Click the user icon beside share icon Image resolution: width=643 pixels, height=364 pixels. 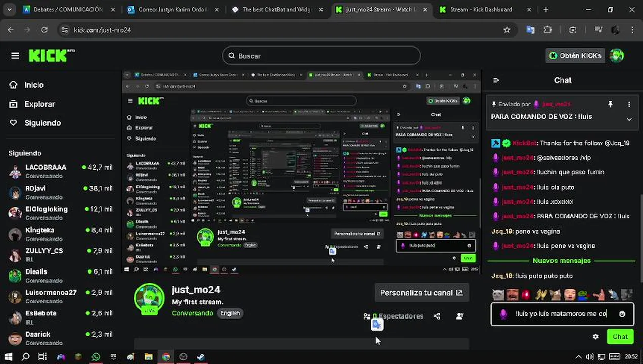click(x=460, y=316)
